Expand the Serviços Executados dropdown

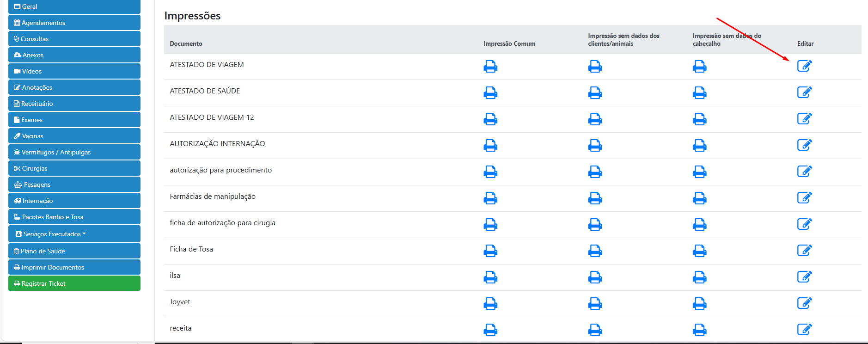click(x=74, y=234)
